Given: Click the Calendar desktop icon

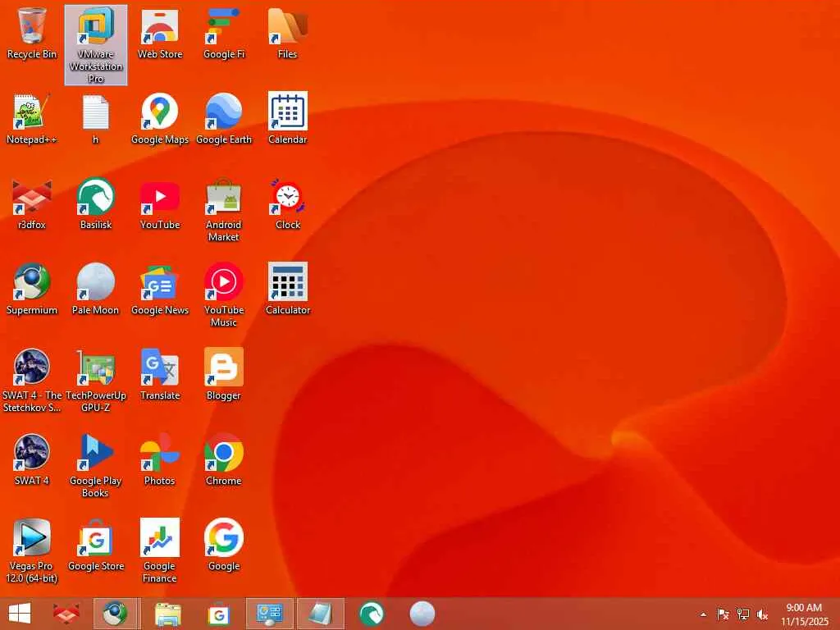Looking at the screenshot, I should pos(288,119).
